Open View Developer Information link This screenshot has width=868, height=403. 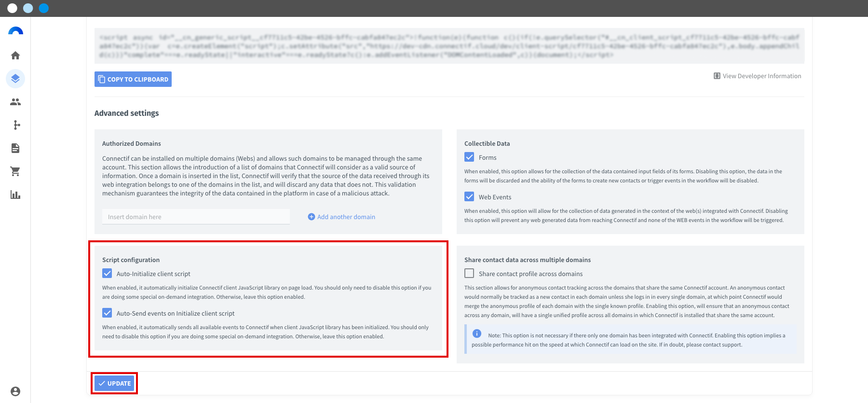(x=762, y=76)
